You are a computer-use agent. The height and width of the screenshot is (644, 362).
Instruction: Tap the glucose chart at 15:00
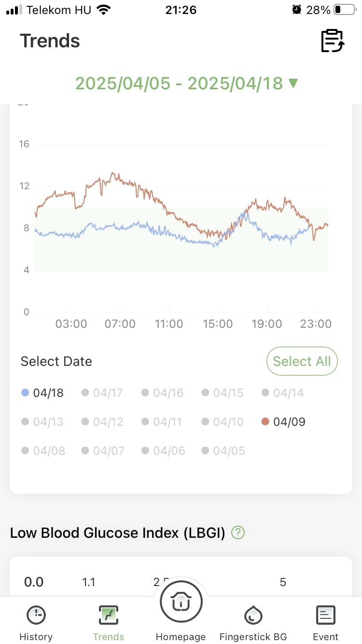click(x=218, y=241)
